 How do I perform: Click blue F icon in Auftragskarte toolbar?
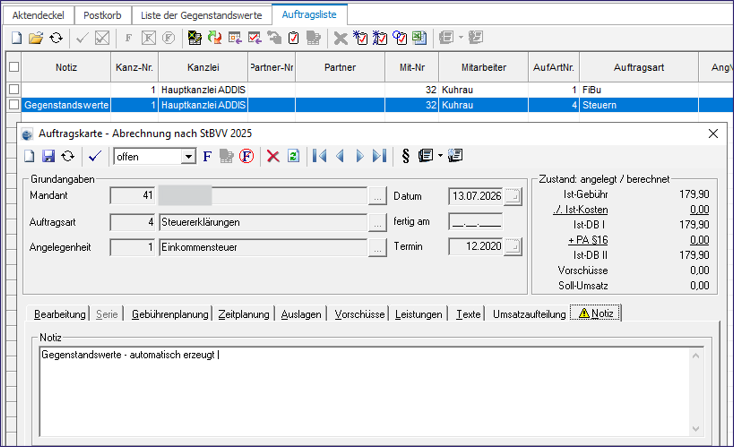207,156
